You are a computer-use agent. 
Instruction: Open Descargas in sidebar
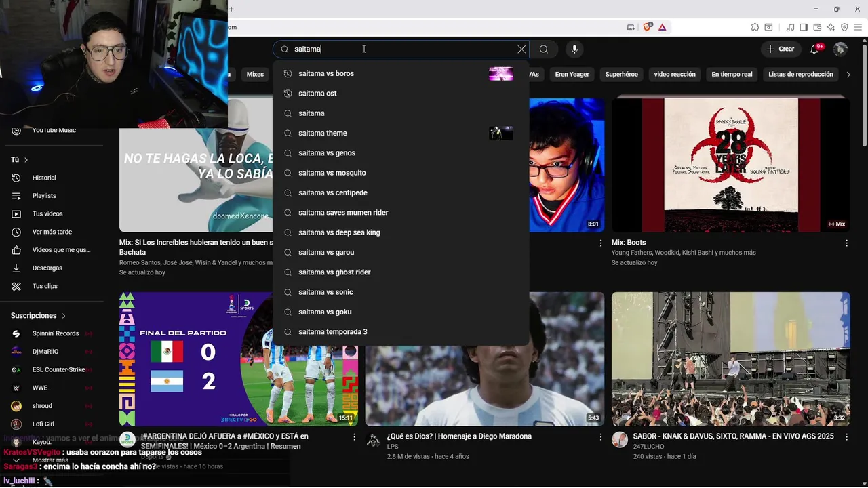53,268
